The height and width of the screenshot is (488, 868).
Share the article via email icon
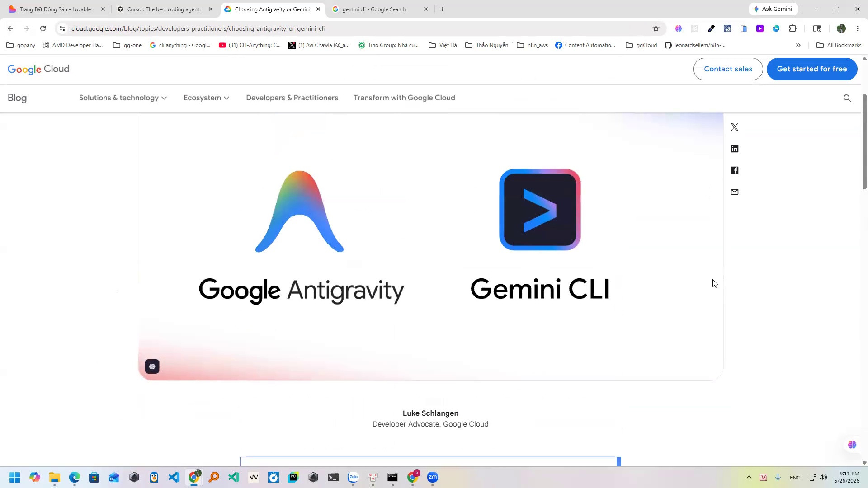[735, 192]
